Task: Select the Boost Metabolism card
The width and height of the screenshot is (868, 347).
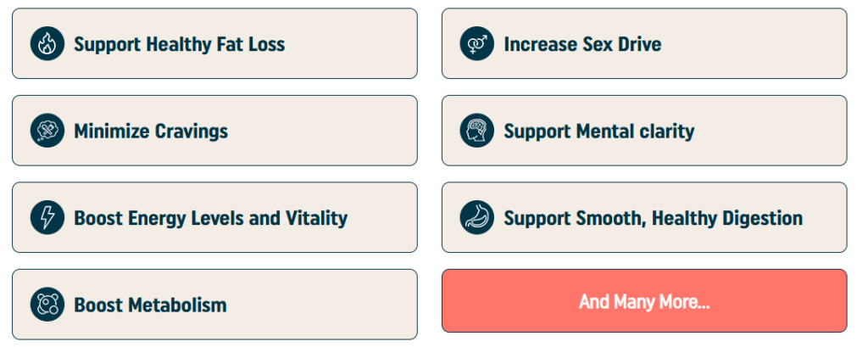Action: click(x=214, y=305)
